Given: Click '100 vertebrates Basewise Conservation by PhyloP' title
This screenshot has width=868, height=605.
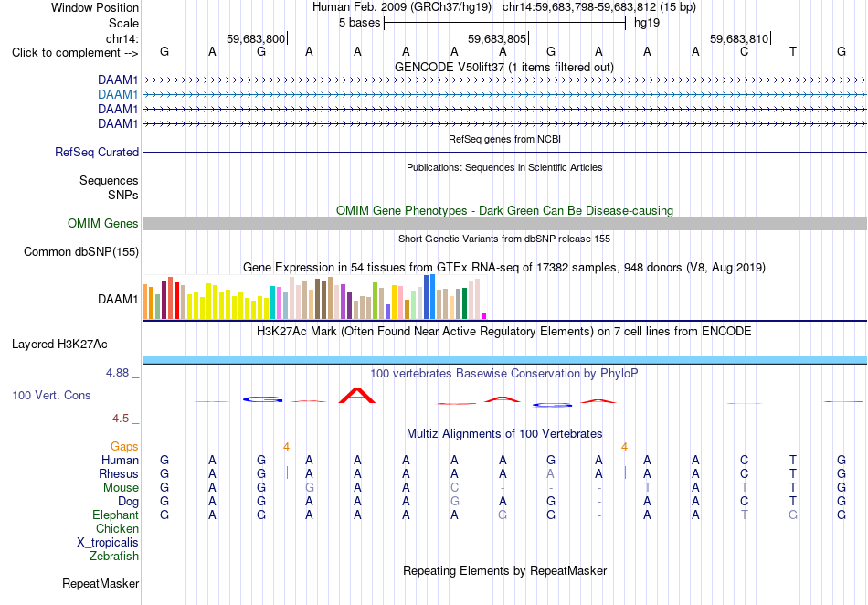Looking at the screenshot, I should click(504, 374).
